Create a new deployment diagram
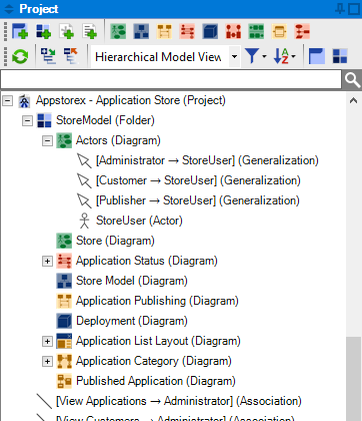The image size is (362, 421). pyautogui.click(x=210, y=31)
